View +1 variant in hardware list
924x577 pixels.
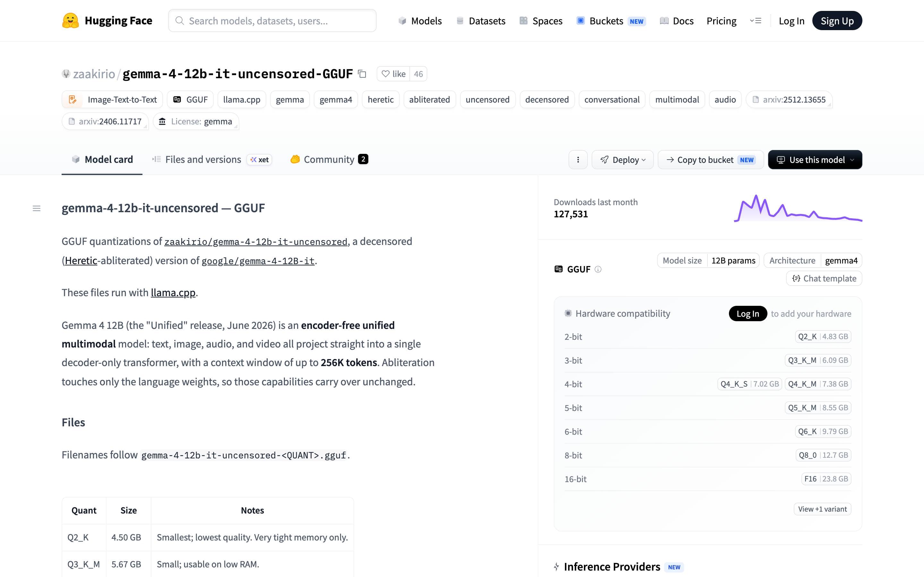822,509
